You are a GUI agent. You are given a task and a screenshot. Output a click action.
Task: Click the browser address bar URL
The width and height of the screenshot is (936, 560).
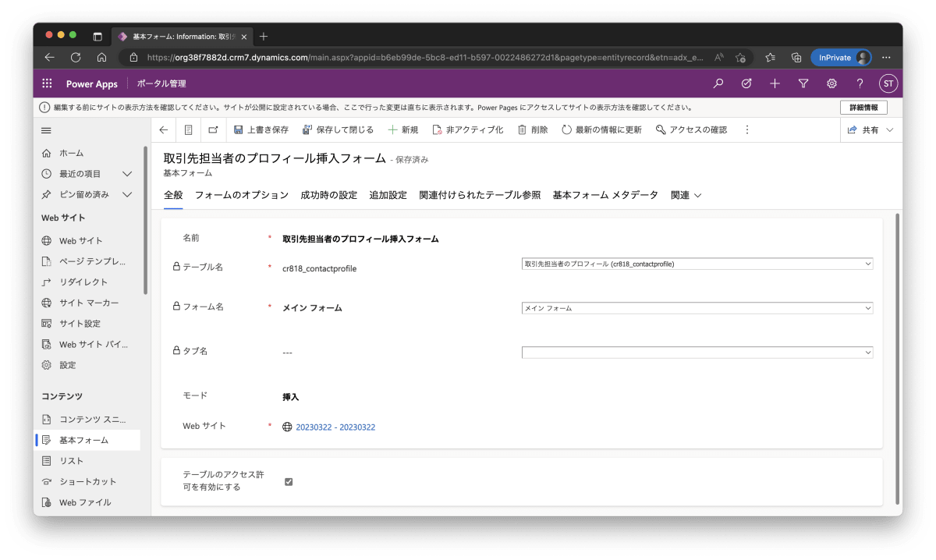[425, 57]
